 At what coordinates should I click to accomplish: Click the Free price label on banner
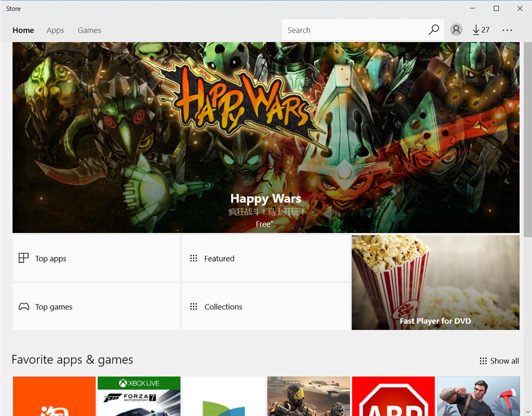[x=264, y=224]
